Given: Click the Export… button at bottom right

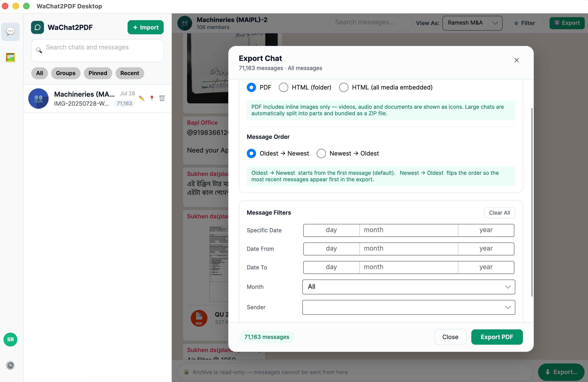Looking at the screenshot, I should (x=561, y=372).
